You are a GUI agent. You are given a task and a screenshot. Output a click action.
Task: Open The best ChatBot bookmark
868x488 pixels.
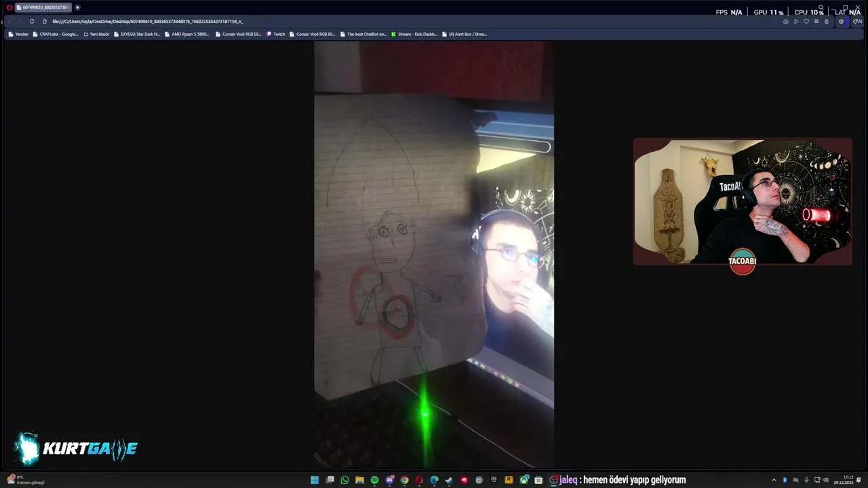click(363, 34)
